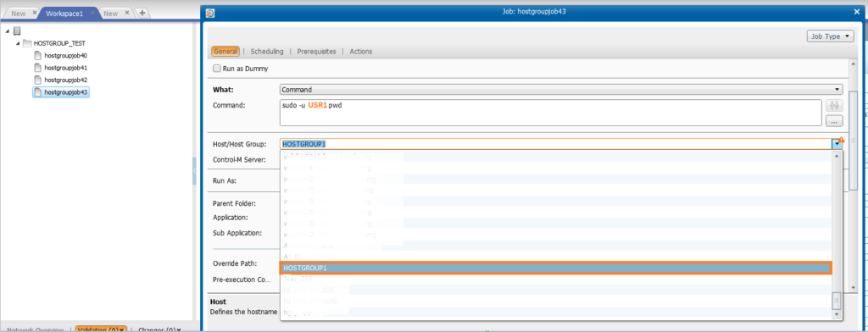Select HOSTGROUP1 from the host list
This screenshot has height=332, width=868.
556,268
